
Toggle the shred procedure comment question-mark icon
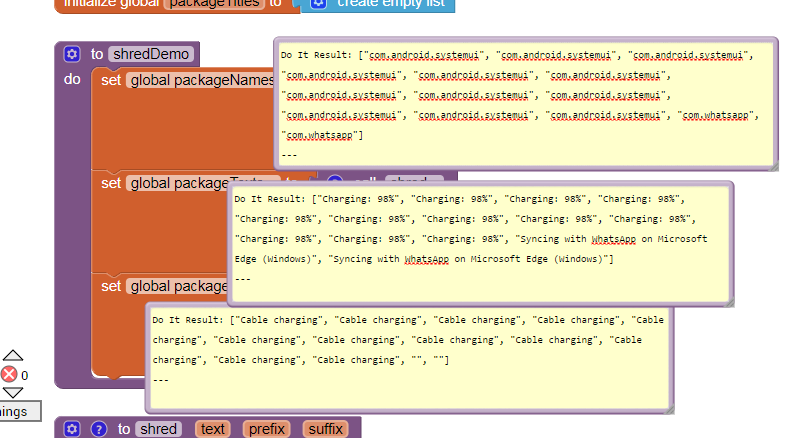[x=98, y=429]
